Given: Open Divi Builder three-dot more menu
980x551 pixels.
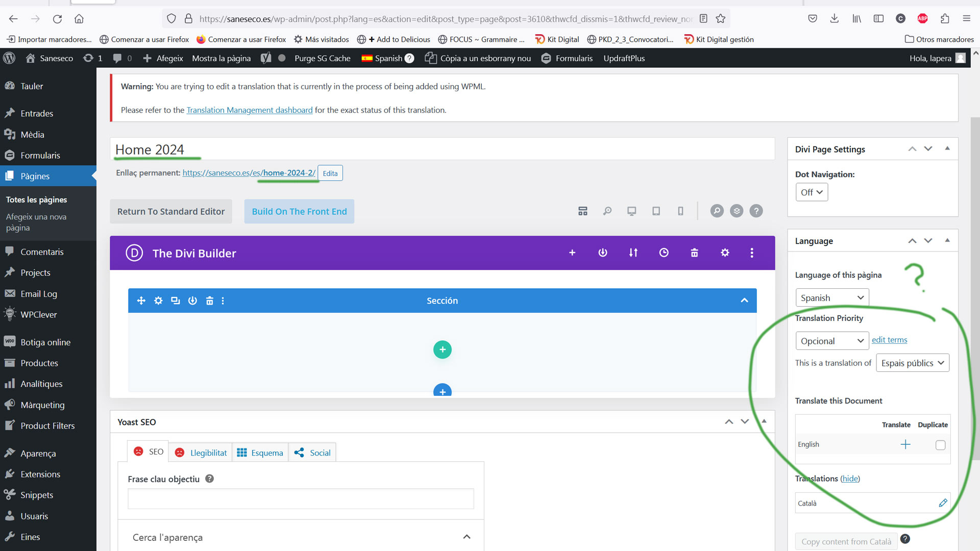Looking at the screenshot, I should coord(752,253).
